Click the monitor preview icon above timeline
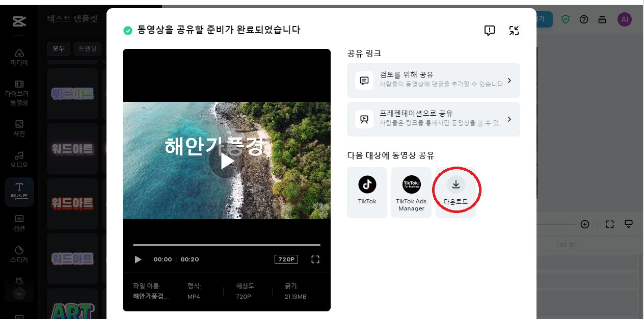Image resolution: width=644 pixels, height=319 pixels. pyautogui.click(x=629, y=224)
